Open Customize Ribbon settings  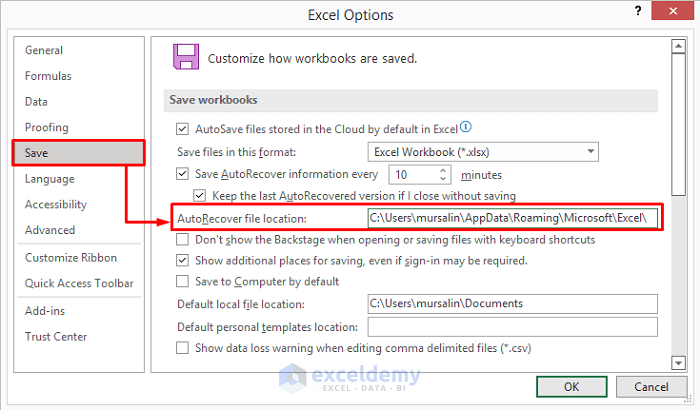tap(71, 258)
